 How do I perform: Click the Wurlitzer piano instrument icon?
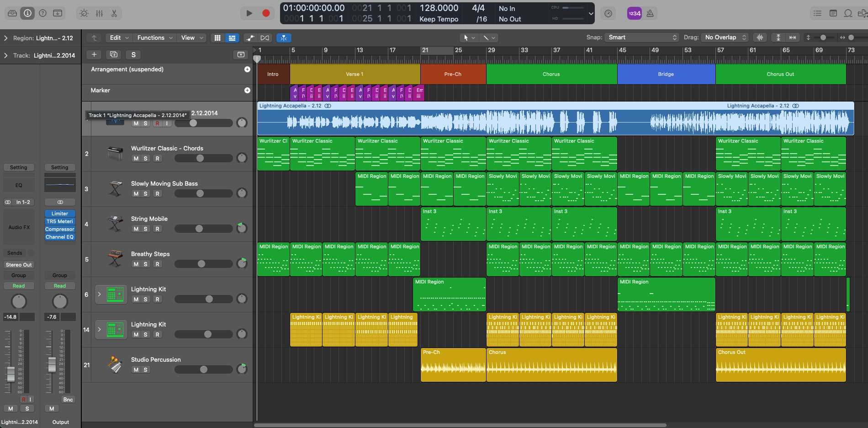tap(115, 154)
